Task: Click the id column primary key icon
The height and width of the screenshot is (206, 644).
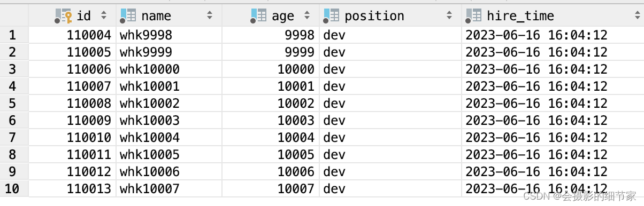Action: click(63, 16)
